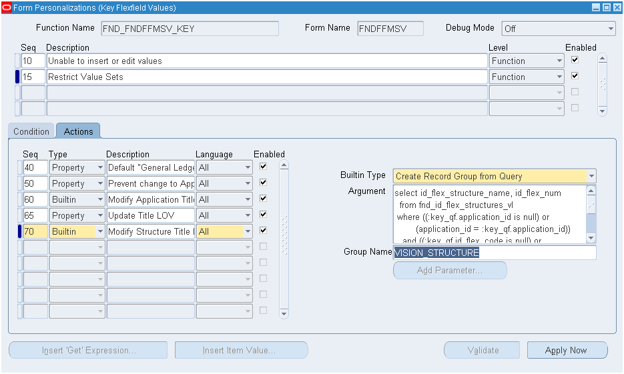The image size is (624, 374).
Task: Click action description 'Prevent change to App'
Action: coord(150,184)
